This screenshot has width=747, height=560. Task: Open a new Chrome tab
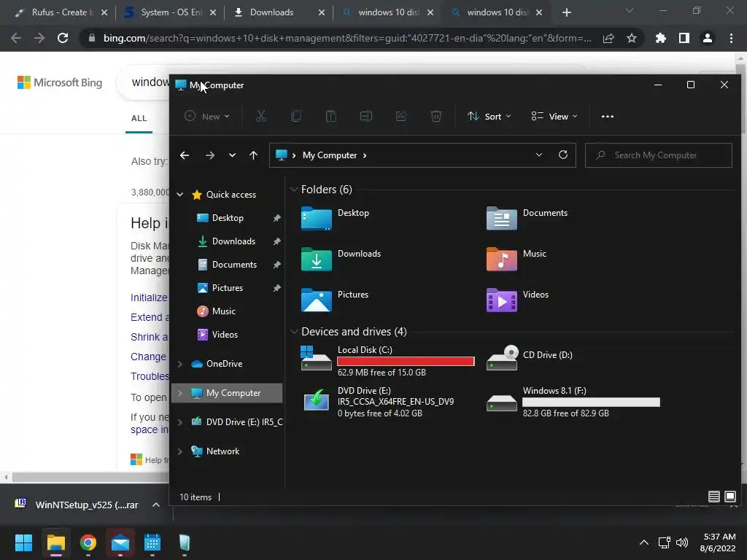[x=566, y=12]
